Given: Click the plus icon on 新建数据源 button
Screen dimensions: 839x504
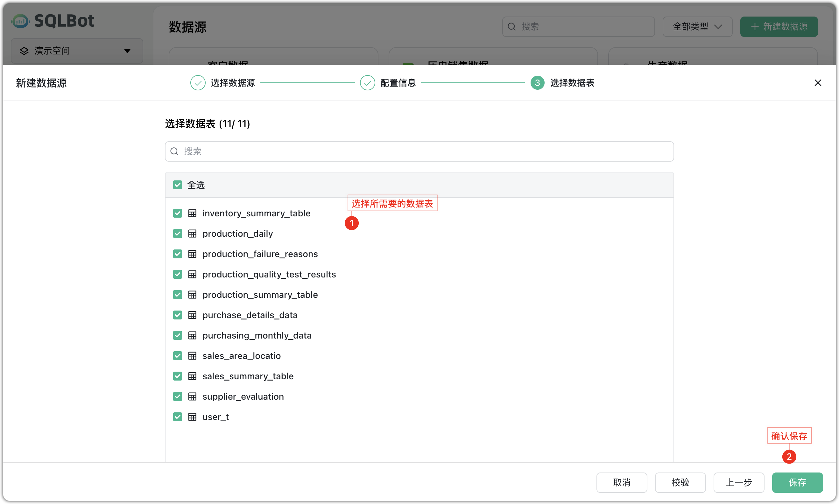Looking at the screenshot, I should click(755, 26).
